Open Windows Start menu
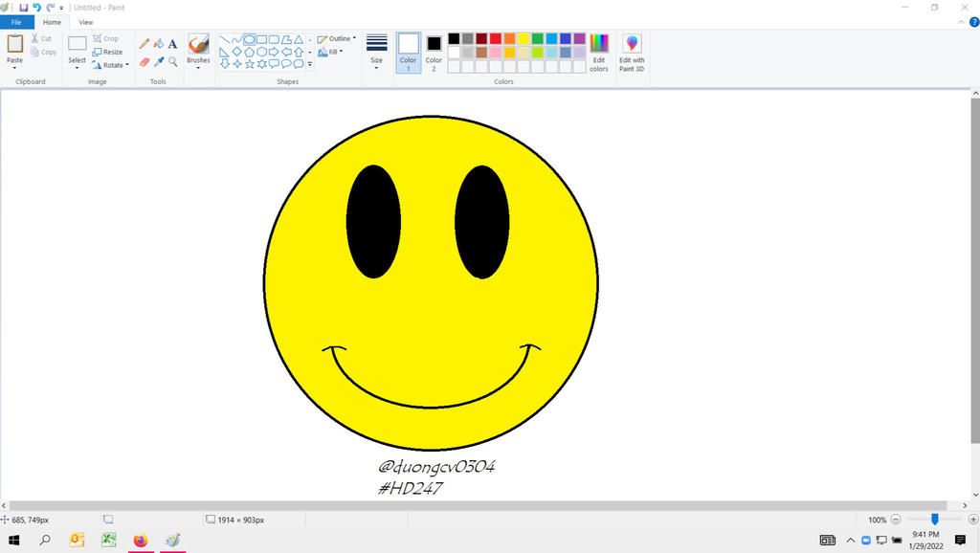This screenshot has height=553, width=980. coord(13,540)
